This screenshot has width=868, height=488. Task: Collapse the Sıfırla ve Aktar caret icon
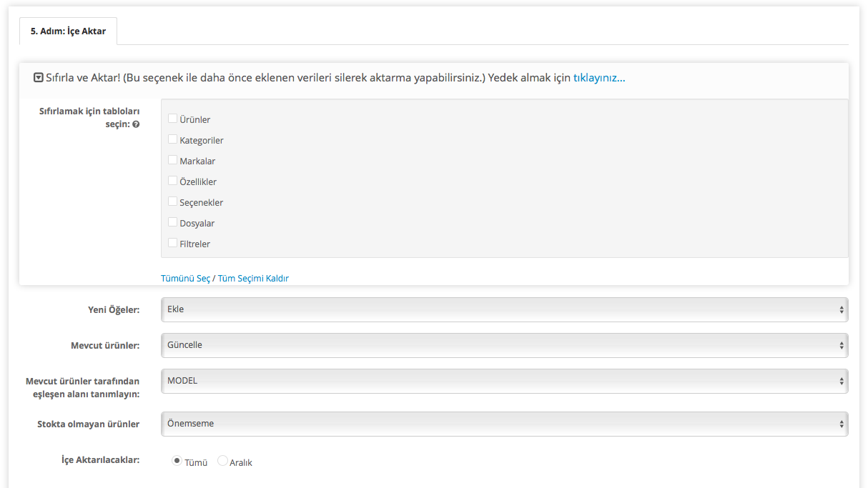(39, 78)
